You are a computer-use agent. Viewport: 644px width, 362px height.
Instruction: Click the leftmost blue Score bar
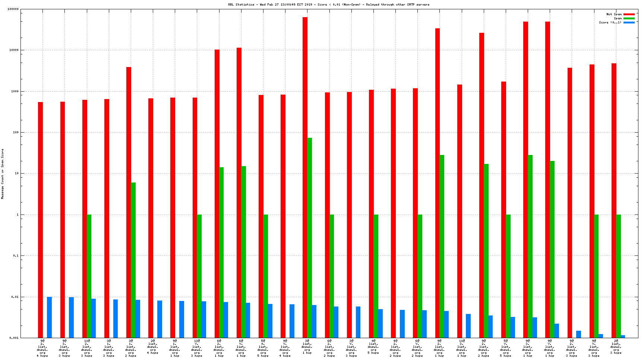(x=49, y=317)
